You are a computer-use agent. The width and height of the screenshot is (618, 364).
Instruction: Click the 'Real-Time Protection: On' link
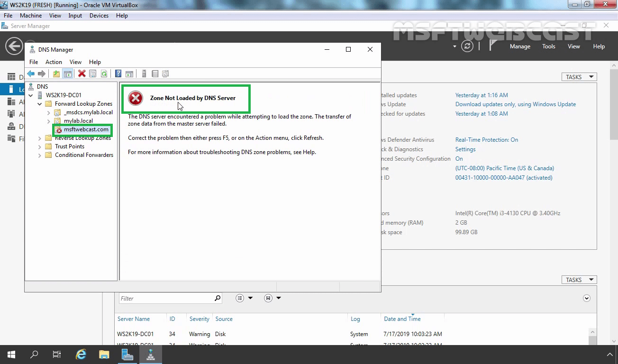[x=487, y=140]
